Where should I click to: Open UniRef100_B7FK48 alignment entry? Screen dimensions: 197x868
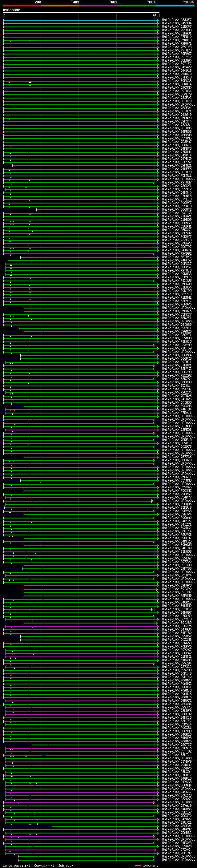pyautogui.click(x=177, y=78)
